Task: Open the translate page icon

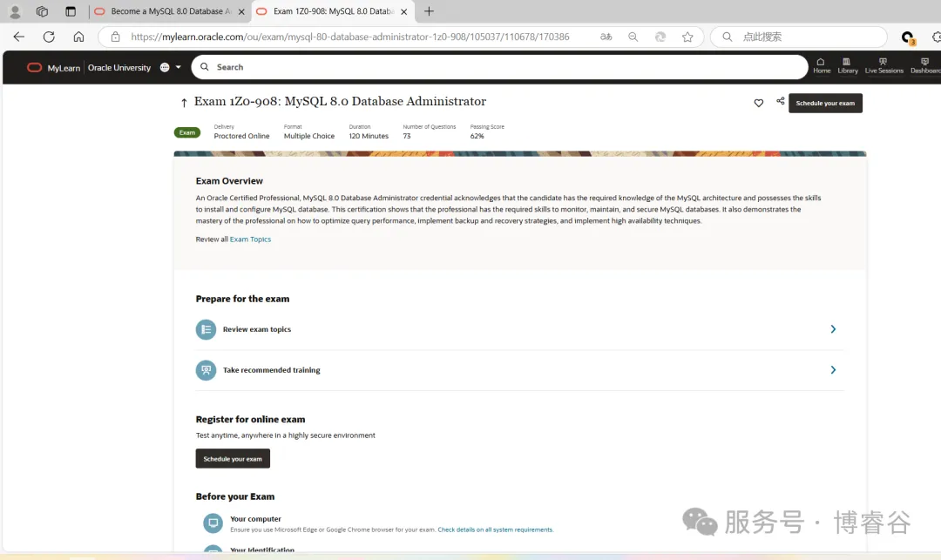Action: point(606,37)
